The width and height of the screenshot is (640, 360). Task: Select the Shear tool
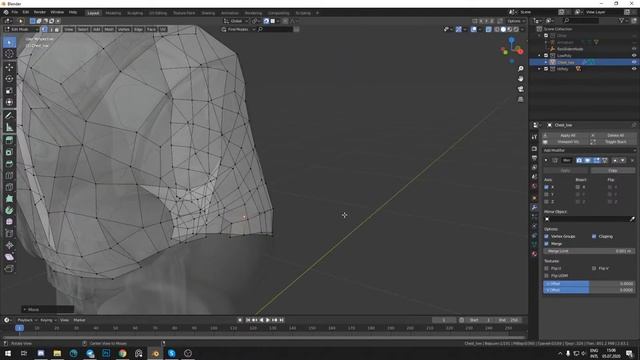click(x=9, y=257)
